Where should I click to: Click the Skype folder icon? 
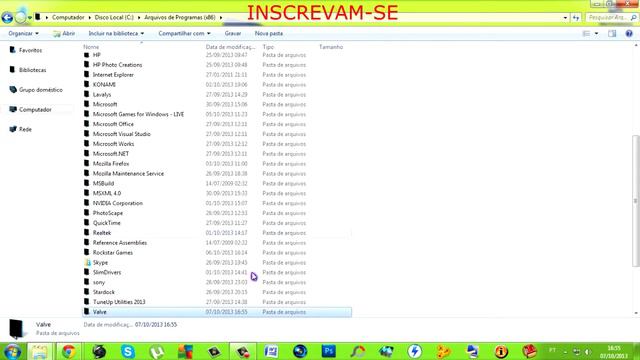[x=87, y=262]
